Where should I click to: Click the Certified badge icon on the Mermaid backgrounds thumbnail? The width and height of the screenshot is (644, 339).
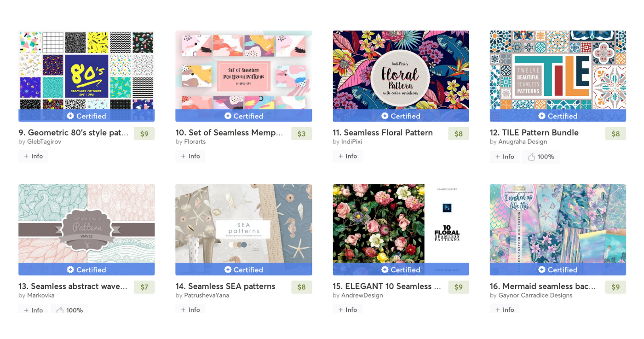coord(542,270)
